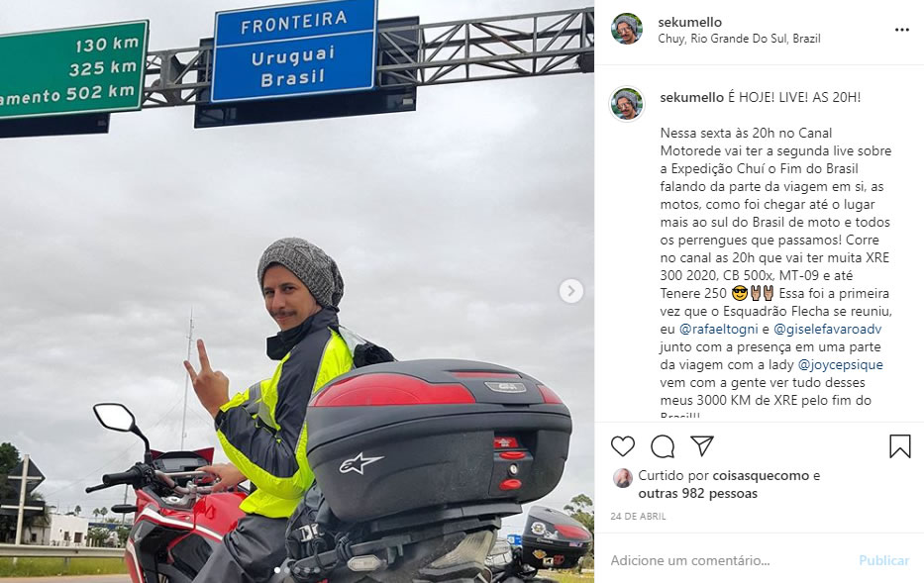Like the post with heart icon

point(622,446)
